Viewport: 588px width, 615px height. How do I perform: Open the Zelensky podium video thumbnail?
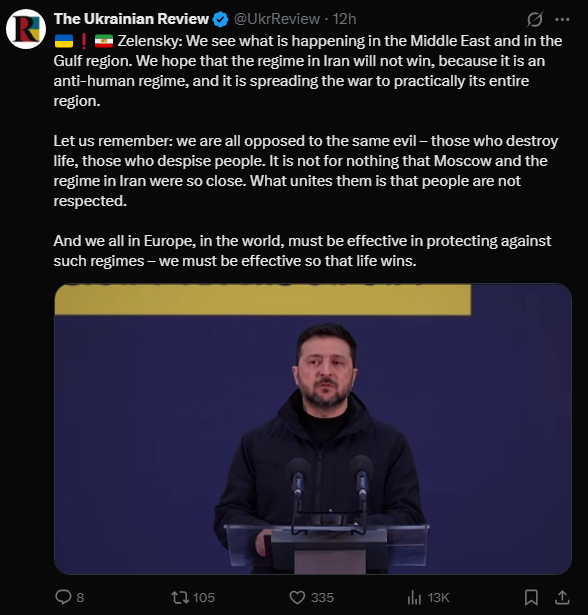313,429
